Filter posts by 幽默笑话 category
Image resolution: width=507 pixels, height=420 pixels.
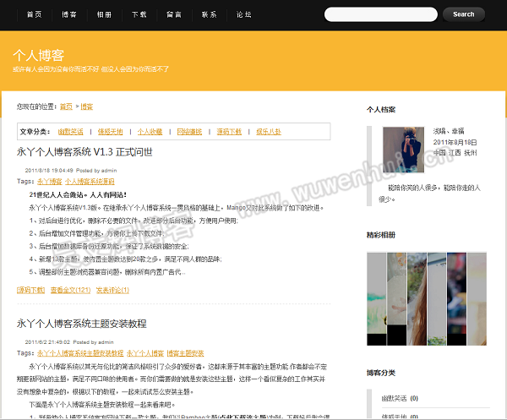point(71,132)
